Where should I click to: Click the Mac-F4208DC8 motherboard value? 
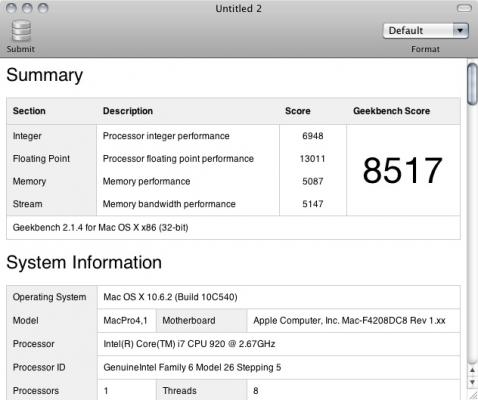click(x=349, y=321)
